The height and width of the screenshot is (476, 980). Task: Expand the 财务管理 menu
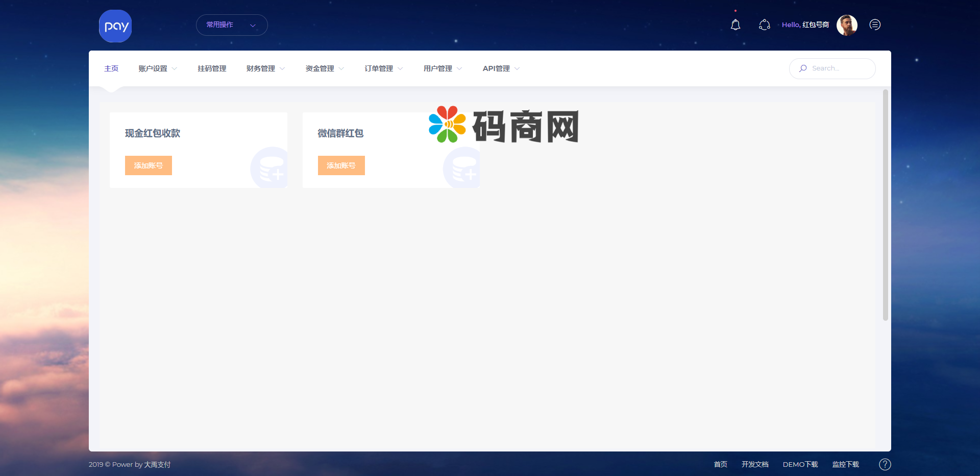pos(265,68)
